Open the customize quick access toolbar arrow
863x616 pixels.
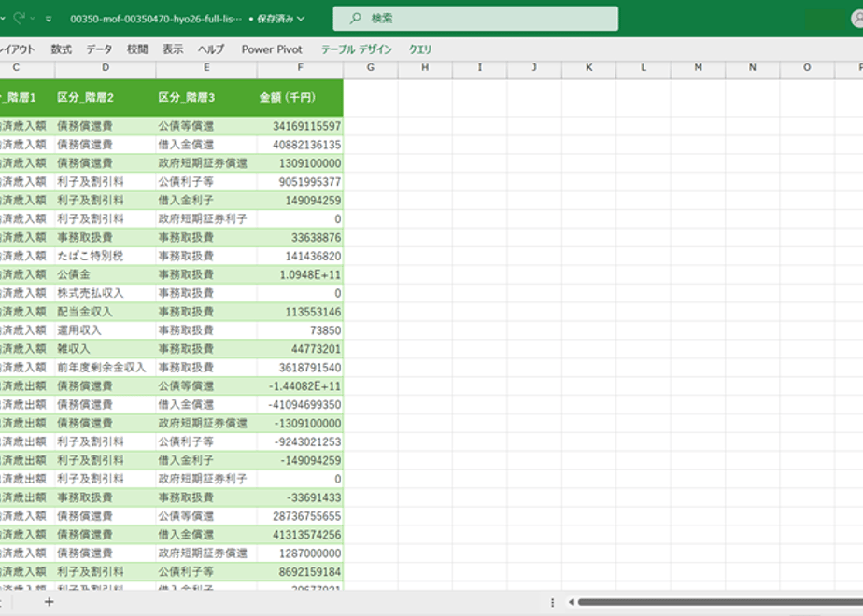point(49,19)
